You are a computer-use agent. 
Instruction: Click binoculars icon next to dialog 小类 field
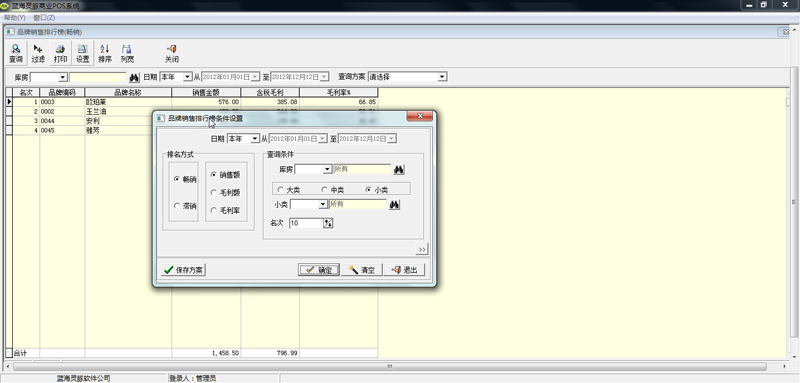(394, 205)
